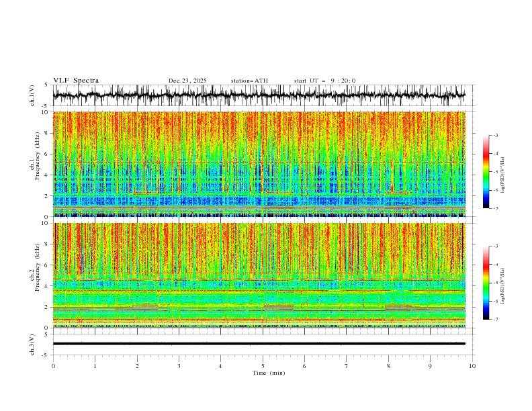Click the 'station=ATH' label
This screenshot has height=411, width=532.
(x=249, y=81)
